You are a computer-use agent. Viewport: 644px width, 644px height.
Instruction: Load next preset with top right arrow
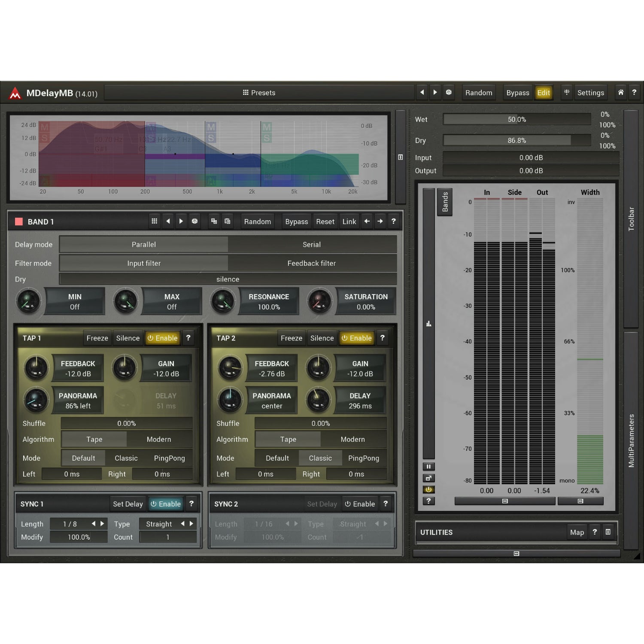pos(435,92)
